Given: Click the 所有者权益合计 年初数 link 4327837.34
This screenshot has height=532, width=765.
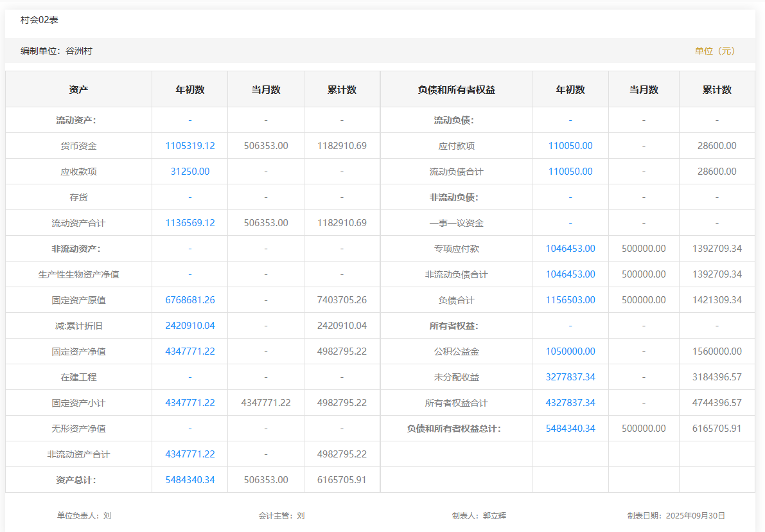Looking at the screenshot, I should click(x=570, y=403).
